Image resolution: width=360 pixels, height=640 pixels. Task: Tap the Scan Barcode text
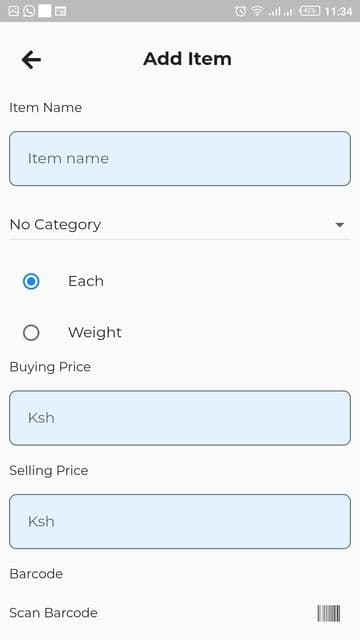(53, 613)
